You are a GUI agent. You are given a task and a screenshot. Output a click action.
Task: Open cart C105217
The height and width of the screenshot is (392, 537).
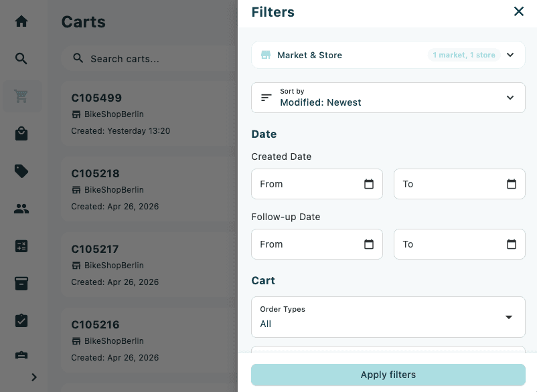click(150, 265)
